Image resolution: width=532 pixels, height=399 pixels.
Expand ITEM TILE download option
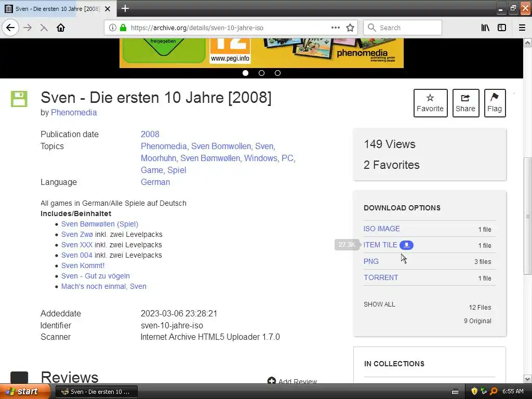pos(380,245)
